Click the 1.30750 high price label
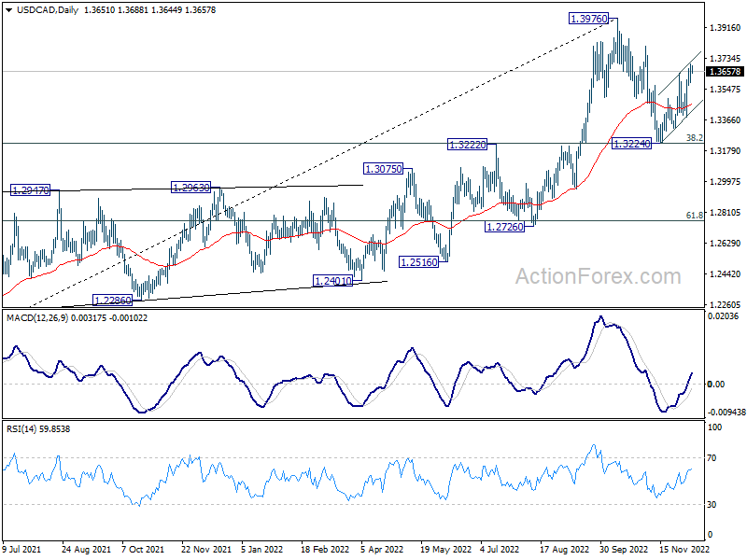This screenshot has height=560, width=747. [x=385, y=170]
